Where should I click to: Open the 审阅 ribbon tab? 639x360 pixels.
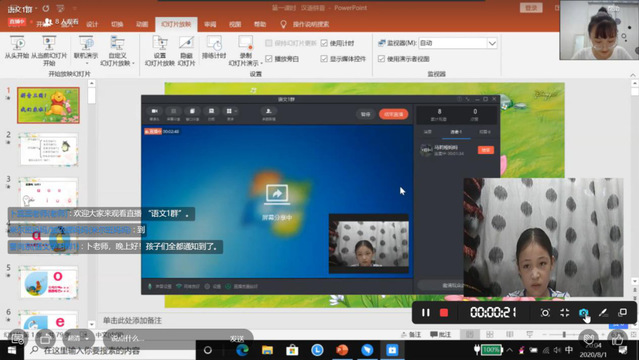[210, 24]
